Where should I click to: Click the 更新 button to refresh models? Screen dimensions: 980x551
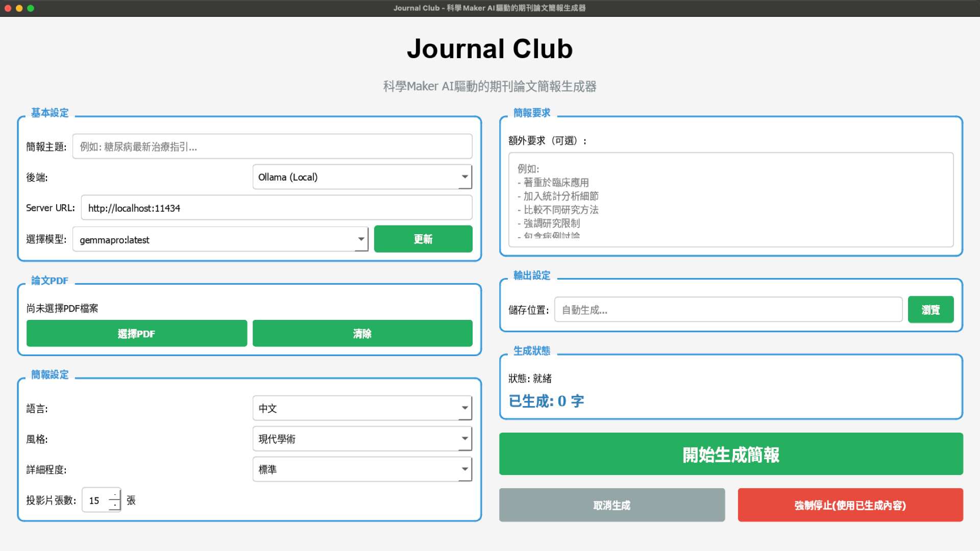[423, 239]
